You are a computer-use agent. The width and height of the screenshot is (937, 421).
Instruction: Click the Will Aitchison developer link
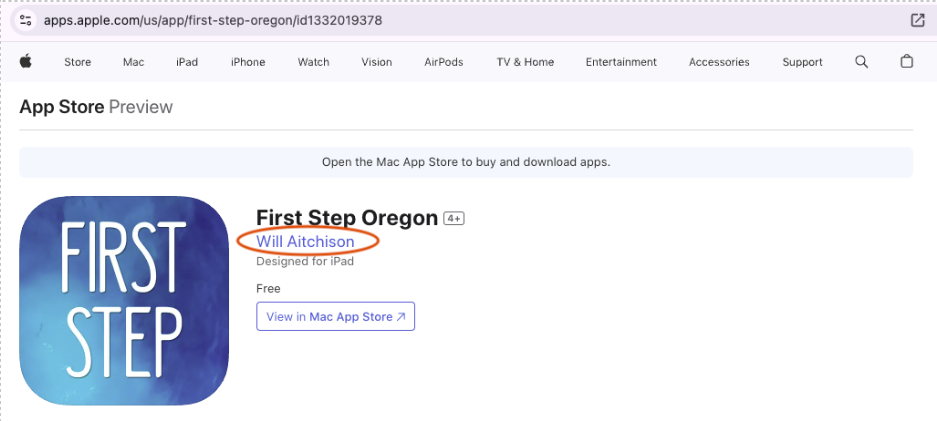coord(305,241)
